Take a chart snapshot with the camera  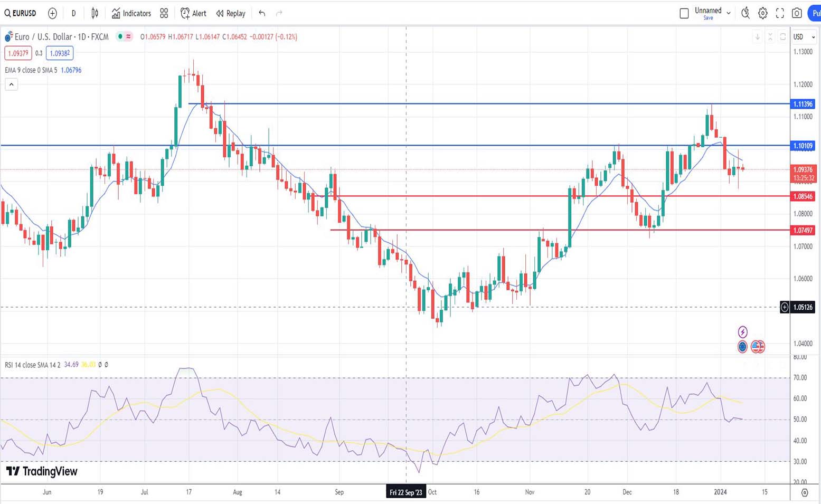click(x=797, y=13)
